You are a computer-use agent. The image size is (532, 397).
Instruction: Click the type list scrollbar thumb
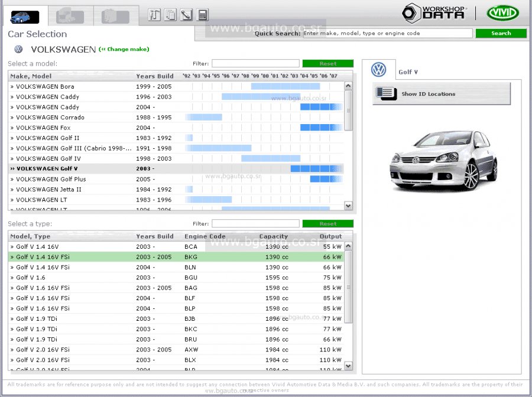348,287
